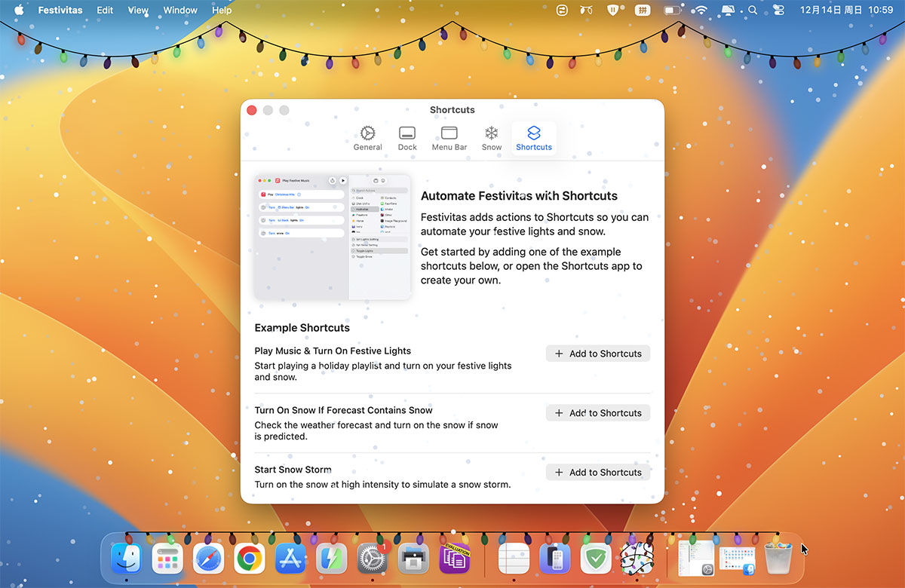Launch Google Chrome from the Dock

[x=249, y=559]
